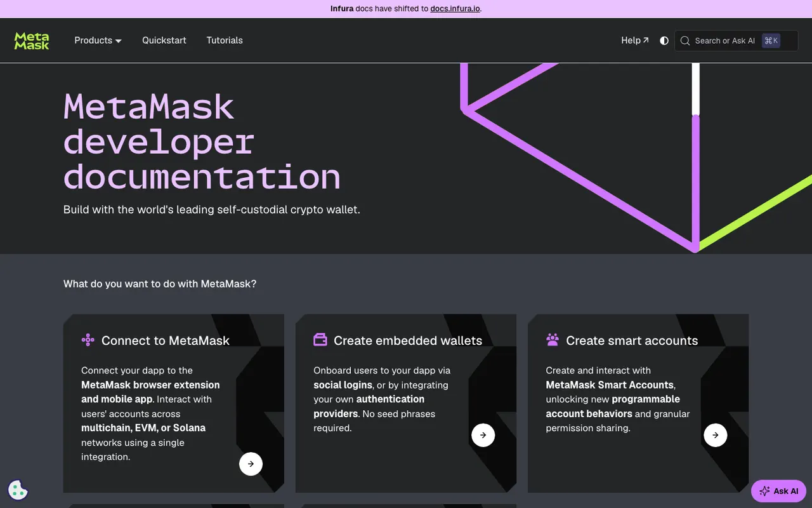Click the smart accounts card people icon
This screenshot has height=508, width=812.
(x=553, y=340)
